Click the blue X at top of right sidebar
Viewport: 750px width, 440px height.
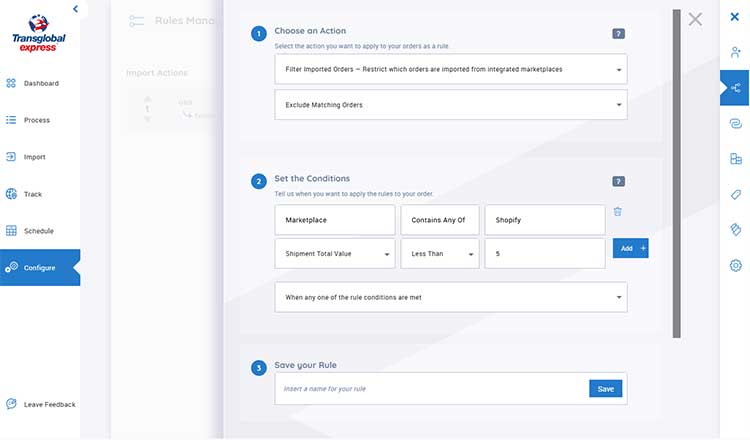coord(735,17)
